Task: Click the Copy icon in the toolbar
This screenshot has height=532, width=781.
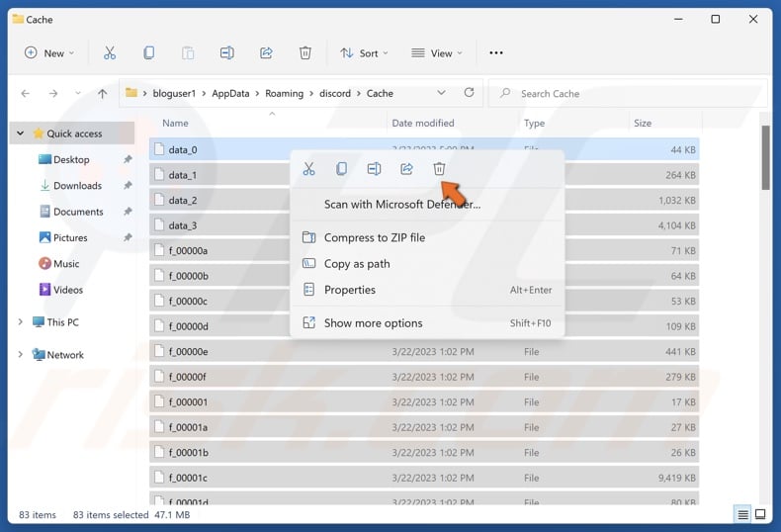Action: pos(148,52)
